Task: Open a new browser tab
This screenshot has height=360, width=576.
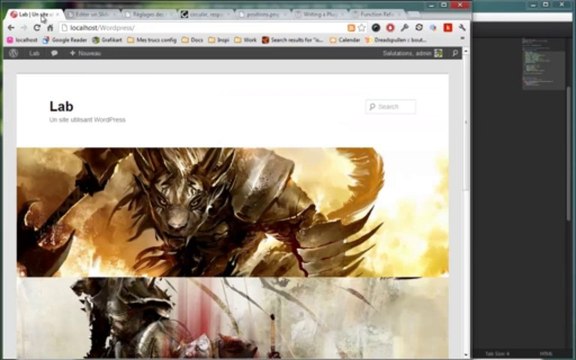Action: [x=414, y=14]
